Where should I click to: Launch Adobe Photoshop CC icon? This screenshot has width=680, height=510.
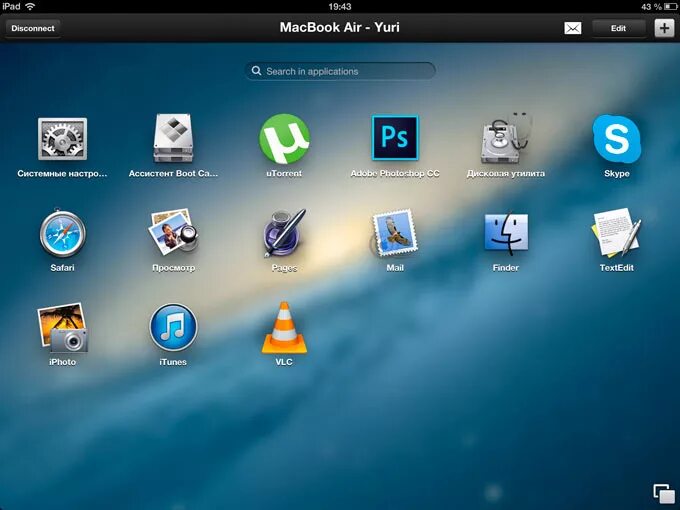point(395,138)
